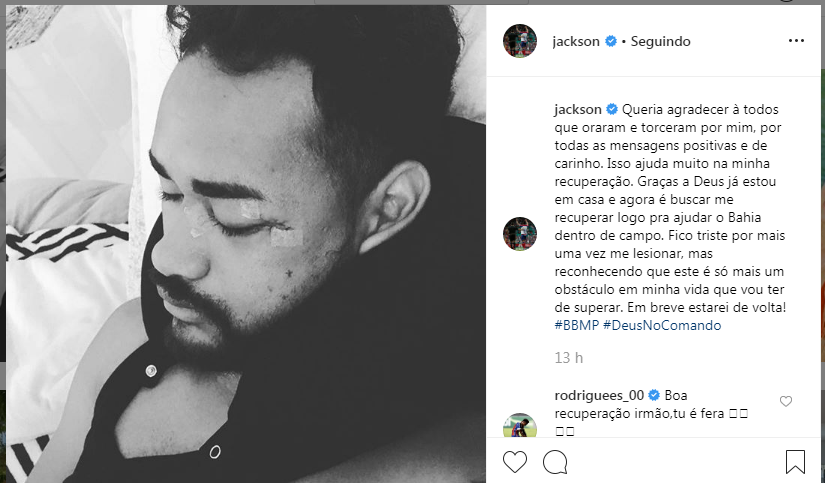This screenshot has height=483, width=825.
Task: Toggle the Seguindo following button
Action: [660, 41]
